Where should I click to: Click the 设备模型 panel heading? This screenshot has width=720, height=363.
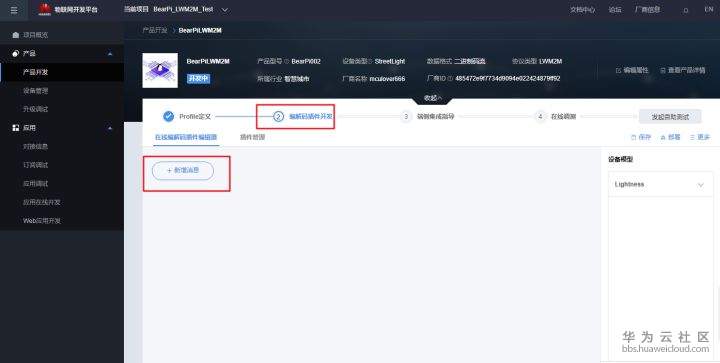[x=621, y=159]
